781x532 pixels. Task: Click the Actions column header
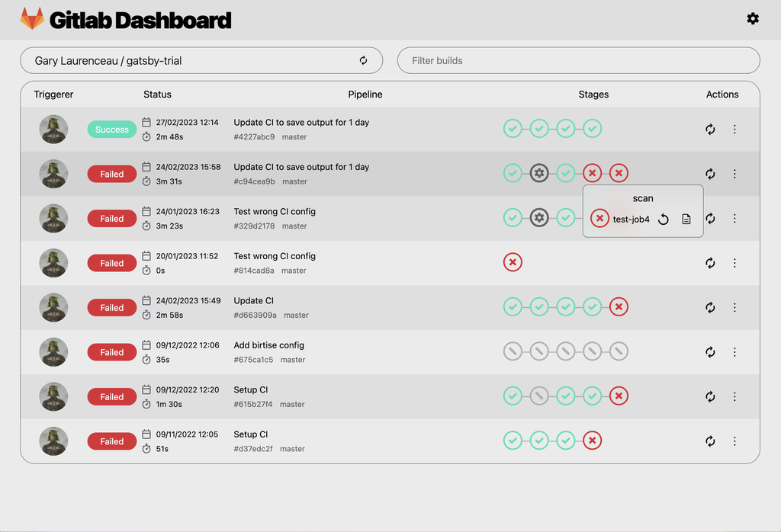tap(722, 94)
